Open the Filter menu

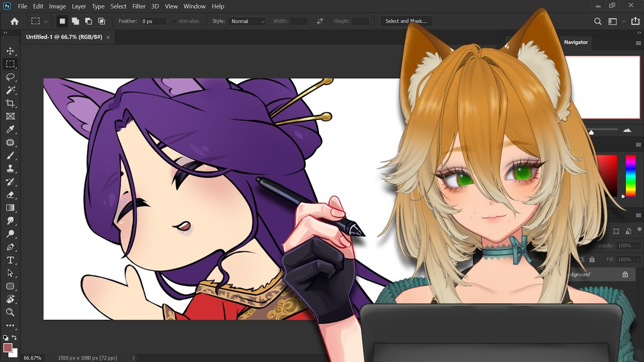pos(139,7)
